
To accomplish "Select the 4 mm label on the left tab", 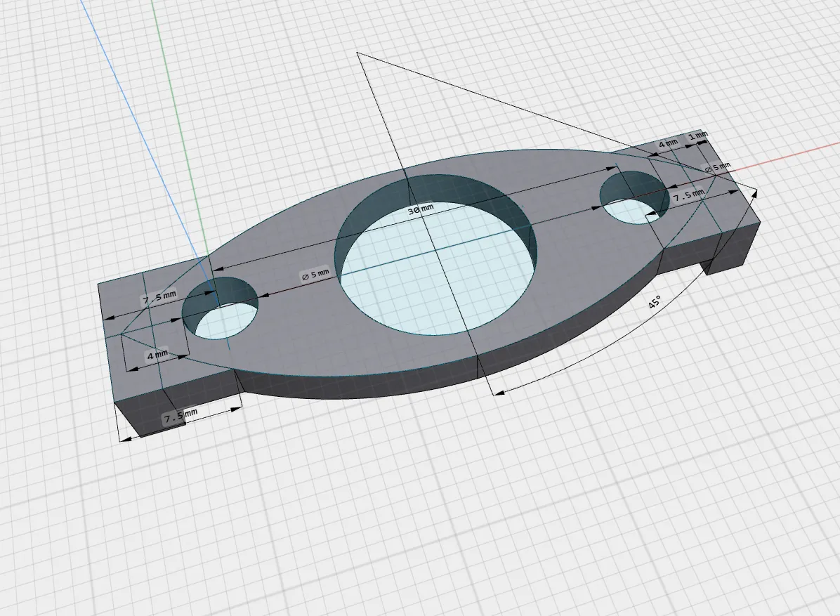I will (157, 355).
